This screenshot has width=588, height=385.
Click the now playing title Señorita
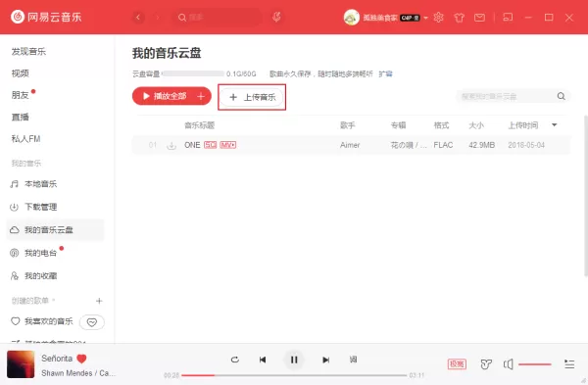[x=57, y=359]
